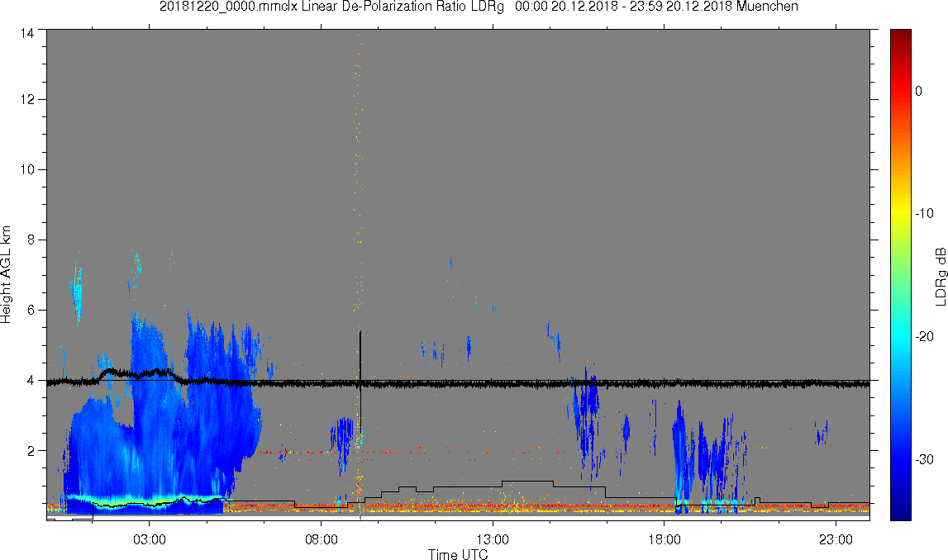Click the plot title text starting with 20181220_0000.mmclx
Image resolution: width=948 pixels, height=560 pixels.
pos(479,7)
